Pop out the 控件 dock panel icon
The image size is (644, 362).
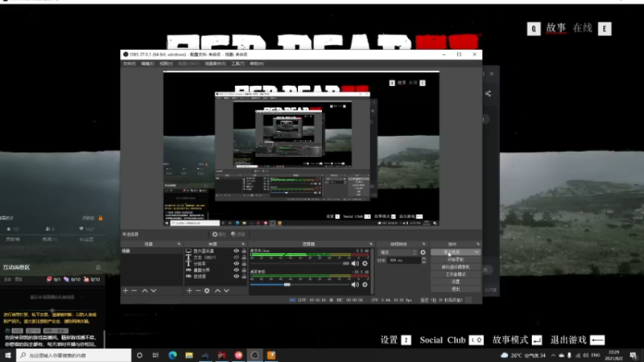pyautogui.click(x=477, y=245)
